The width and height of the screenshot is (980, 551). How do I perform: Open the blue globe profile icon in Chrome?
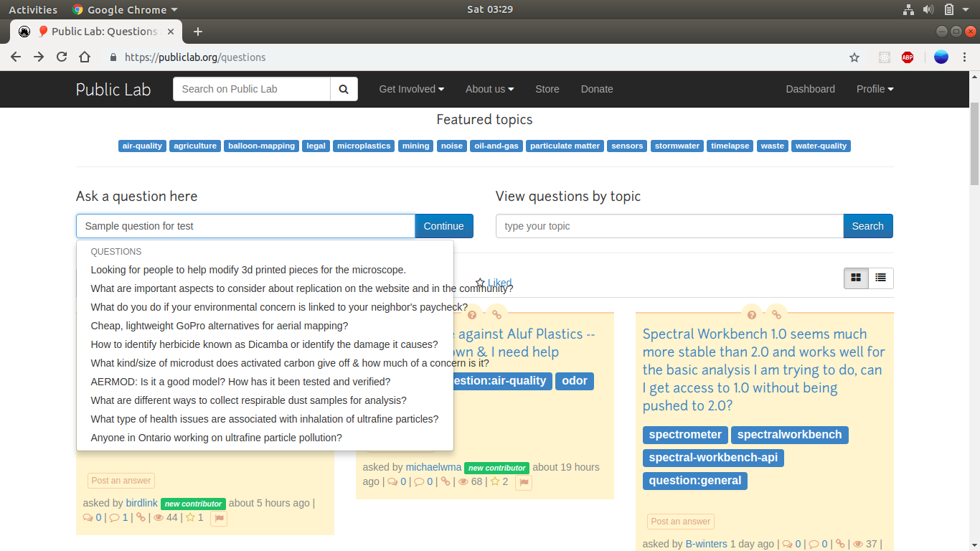tap(941, 57)
